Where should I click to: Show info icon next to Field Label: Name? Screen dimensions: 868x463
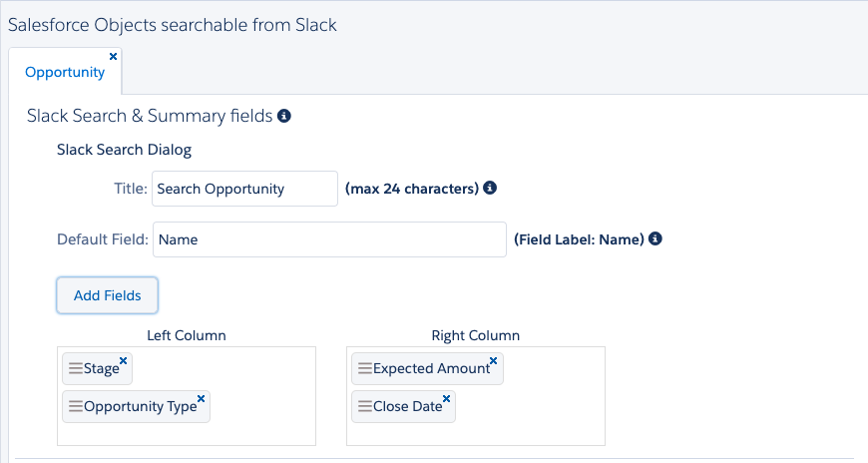(654, 239)
